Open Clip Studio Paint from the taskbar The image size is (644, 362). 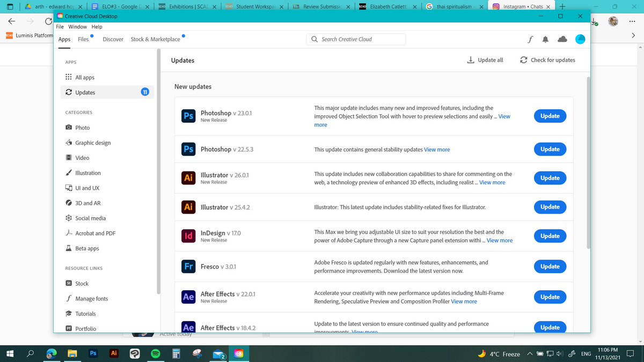click(135, 353)
